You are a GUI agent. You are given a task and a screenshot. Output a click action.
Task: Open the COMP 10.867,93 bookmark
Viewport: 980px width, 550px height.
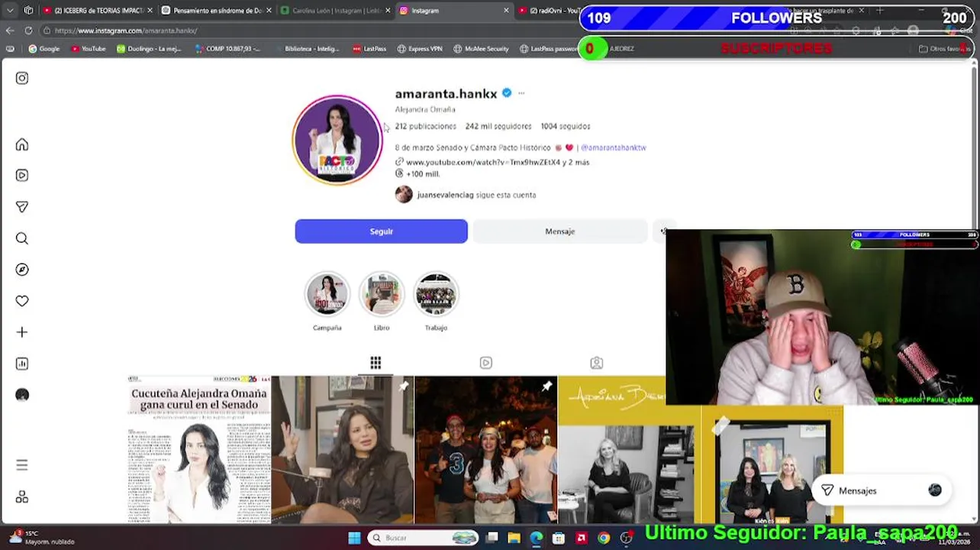[227, 49]
